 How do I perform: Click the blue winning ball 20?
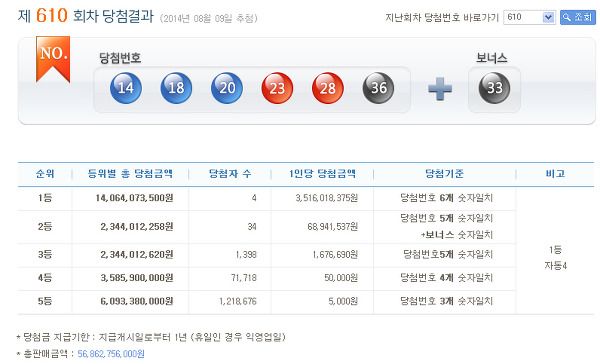[227, 88]
